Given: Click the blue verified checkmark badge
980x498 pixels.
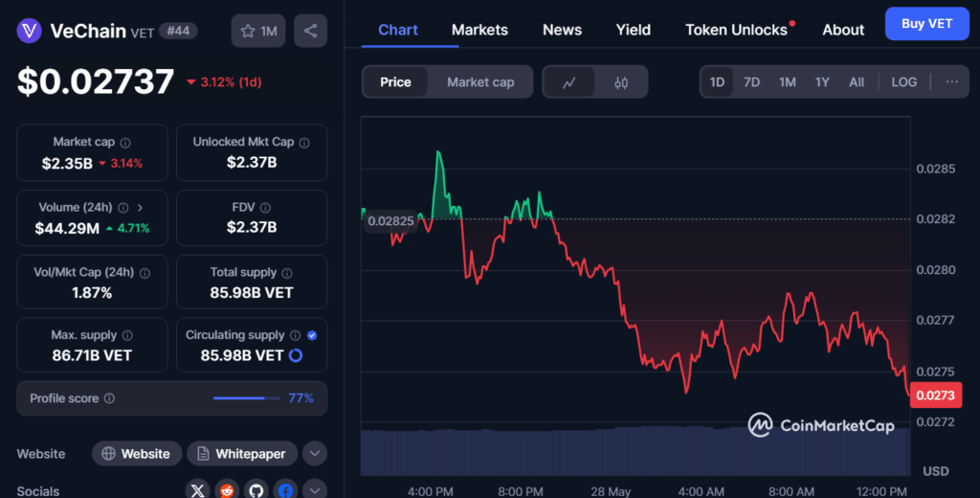Looking at the screenshot, I should (312, 335).
